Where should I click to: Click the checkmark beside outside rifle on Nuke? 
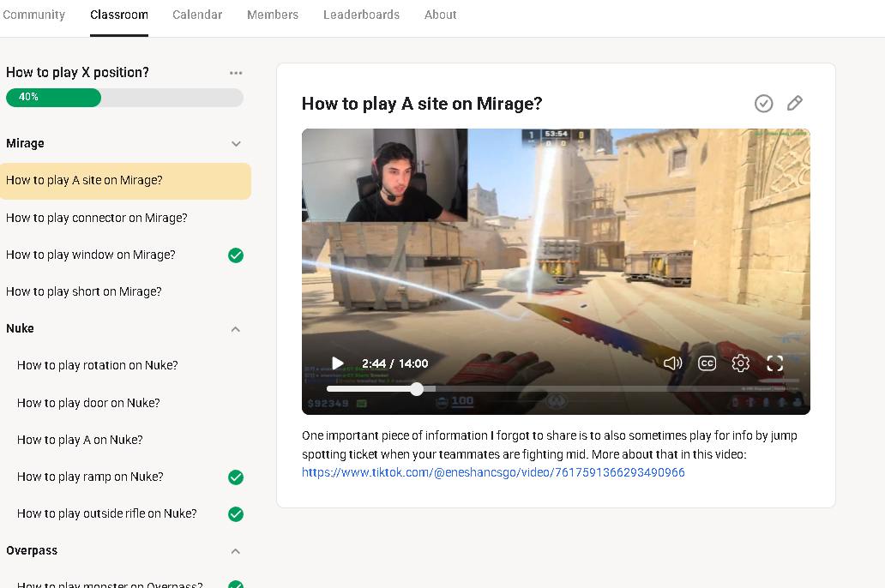pyautogui.click(x=236, y=514)
